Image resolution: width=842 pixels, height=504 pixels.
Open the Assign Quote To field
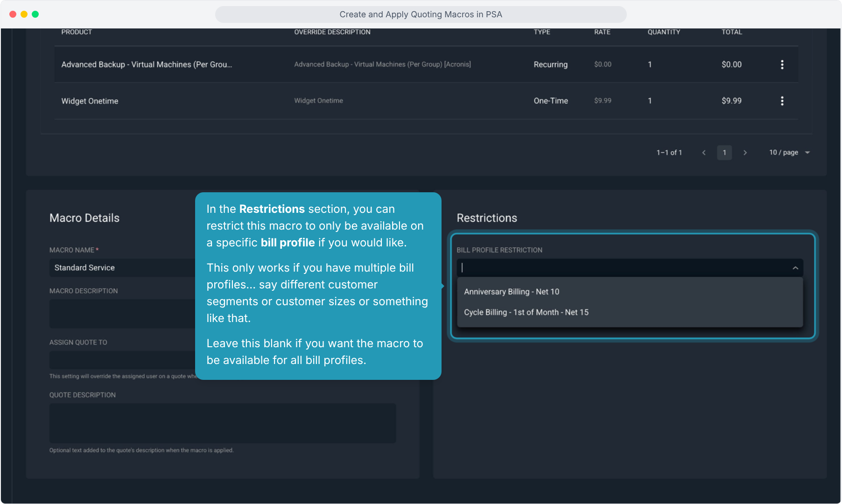point(122,360)
